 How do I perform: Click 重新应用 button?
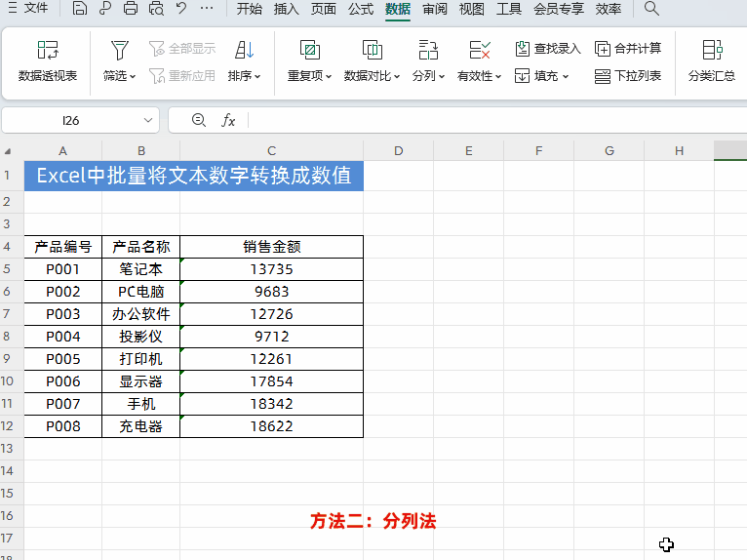point(182,76)
